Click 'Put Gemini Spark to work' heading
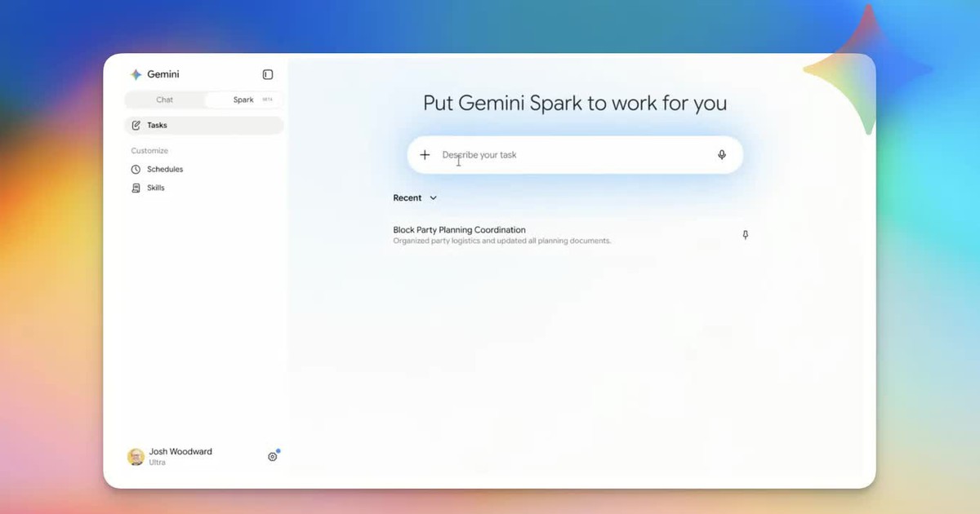The width and height of the screenshot is (980, 514). (575, 104)
